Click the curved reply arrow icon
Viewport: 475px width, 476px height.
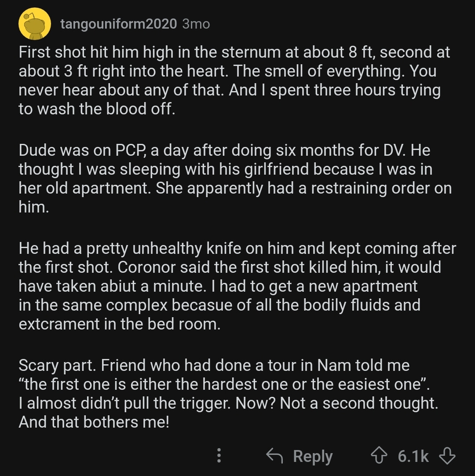click(274, 456)
